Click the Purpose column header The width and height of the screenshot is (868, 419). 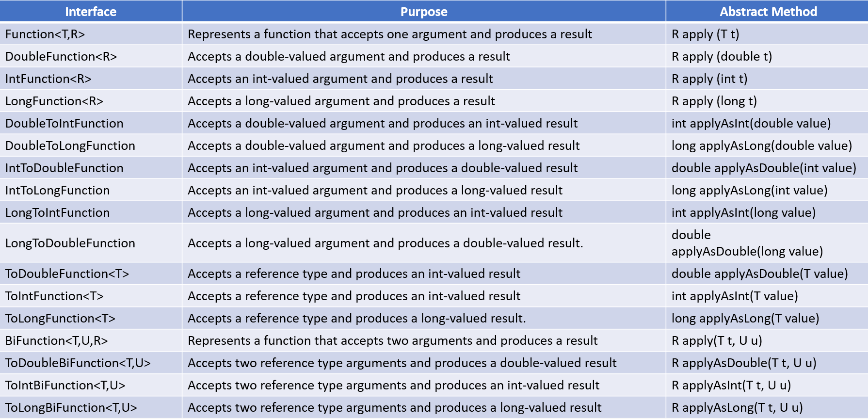click(424, 12)
